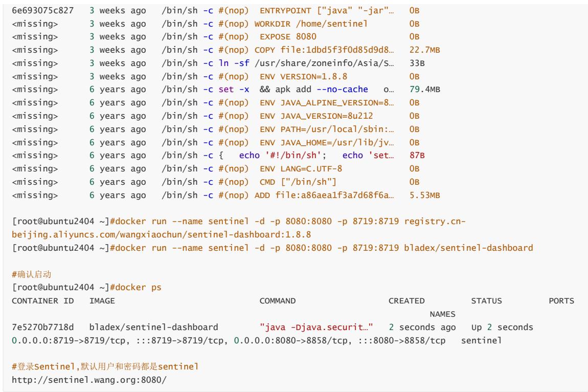Click the sentinel.wang.org:8080 URL
Image resolution: width=588 pixels, height=392 pixels.
click(x=89, y=380)
